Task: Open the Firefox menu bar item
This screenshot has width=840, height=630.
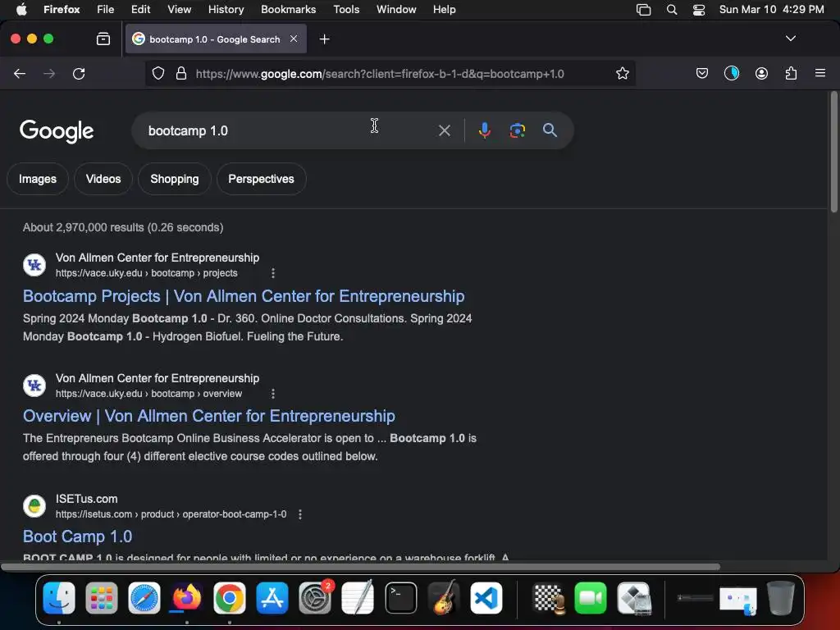Action: [x=62, y=9]
